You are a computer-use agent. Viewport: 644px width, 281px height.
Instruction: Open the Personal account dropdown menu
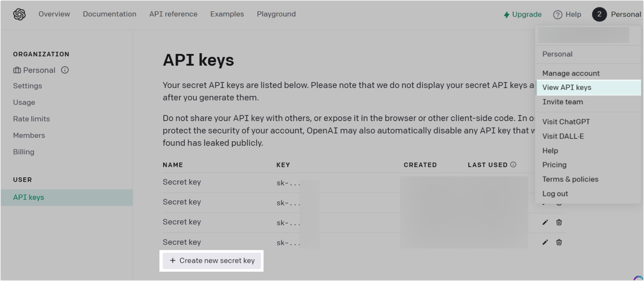pos(616,14)
